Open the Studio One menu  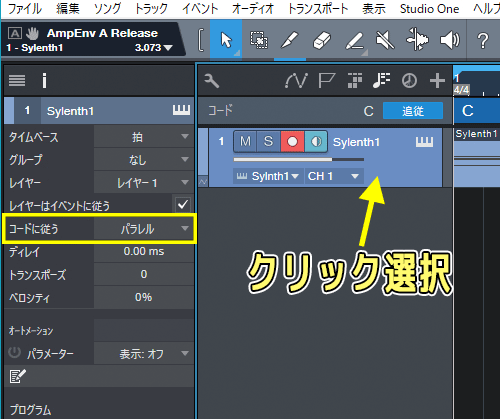coord(429,9)
